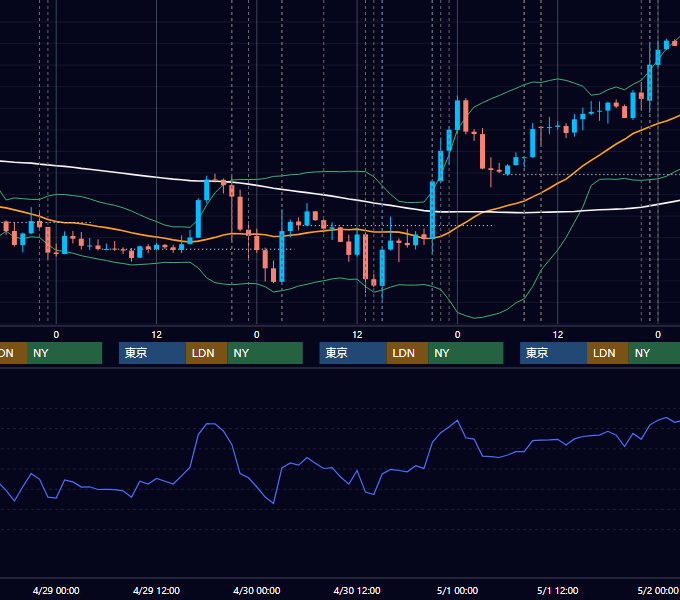Click the 4/30 12:00 date label
The image size is (680, 600).
357,590
